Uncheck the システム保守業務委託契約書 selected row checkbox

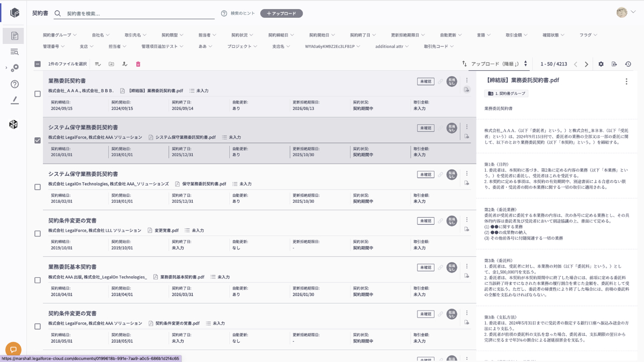[37, 141]
